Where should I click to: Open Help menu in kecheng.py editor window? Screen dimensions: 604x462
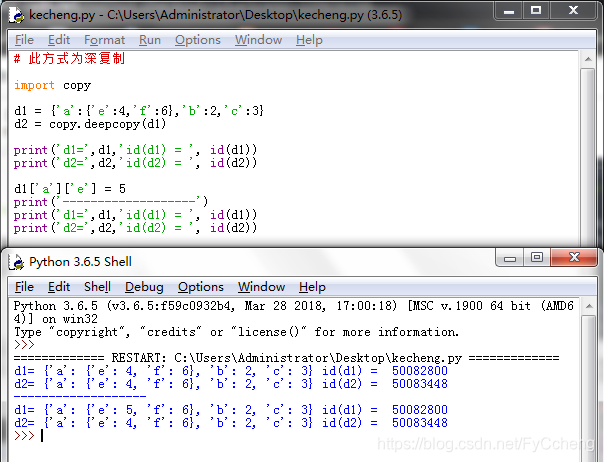(x=309, y=40)
